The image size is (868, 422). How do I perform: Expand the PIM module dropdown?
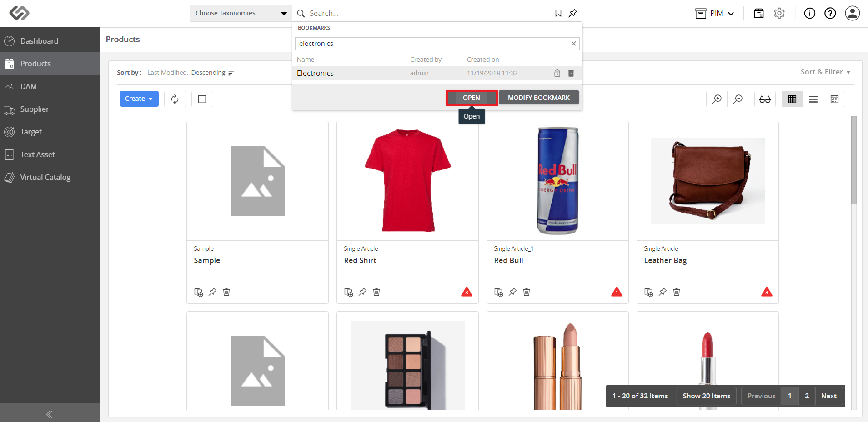[715, 13]
